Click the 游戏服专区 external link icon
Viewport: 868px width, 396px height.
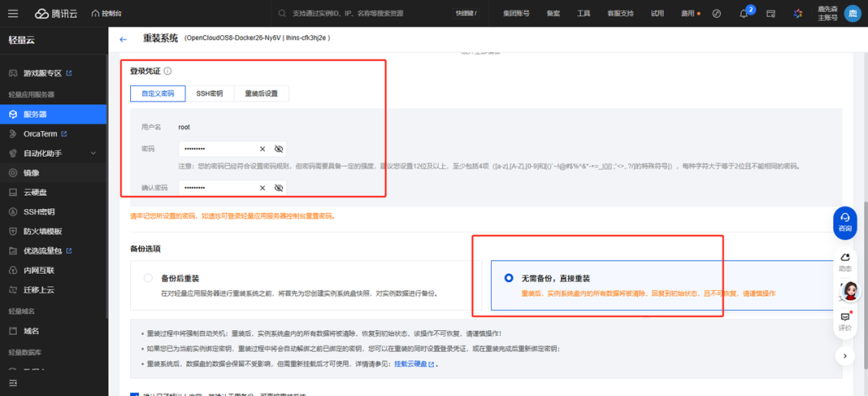(68, 73)
